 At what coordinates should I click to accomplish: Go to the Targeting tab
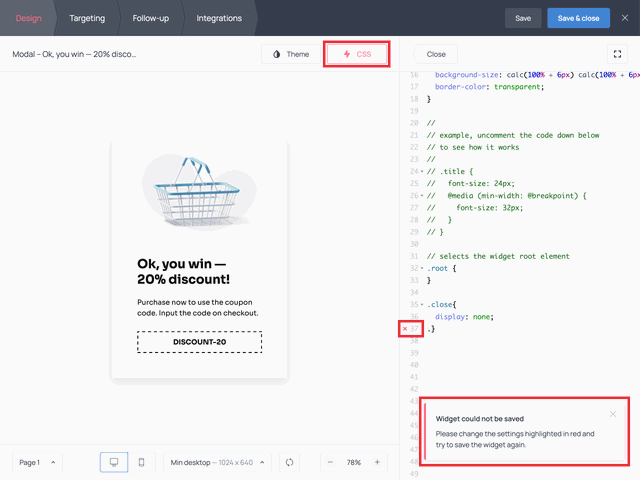87,18
